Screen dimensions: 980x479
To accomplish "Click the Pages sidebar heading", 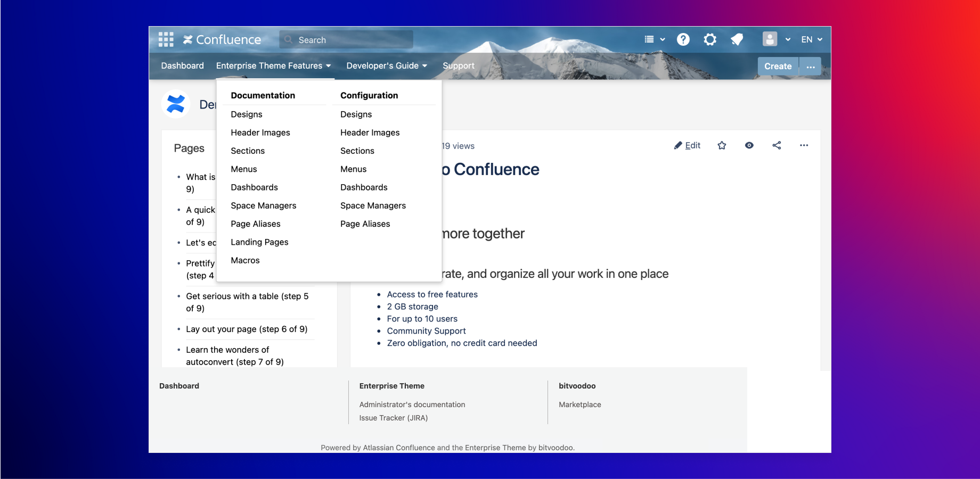I will [x=189, y=148].
